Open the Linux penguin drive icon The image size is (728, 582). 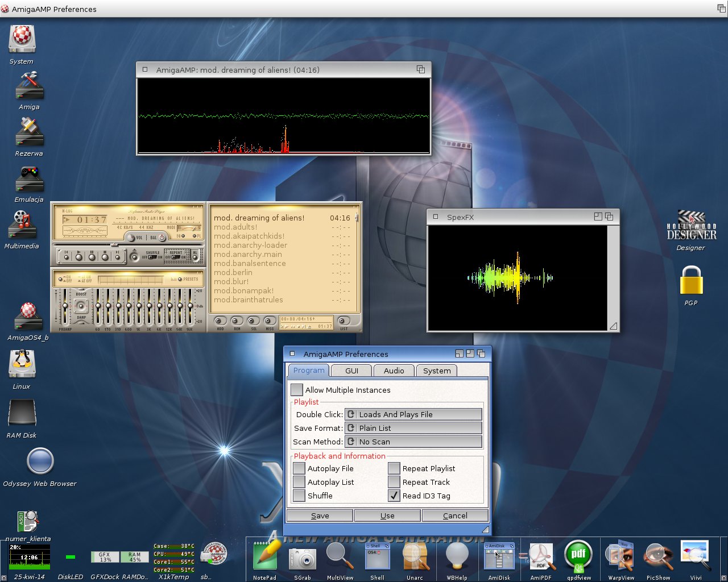22,364
